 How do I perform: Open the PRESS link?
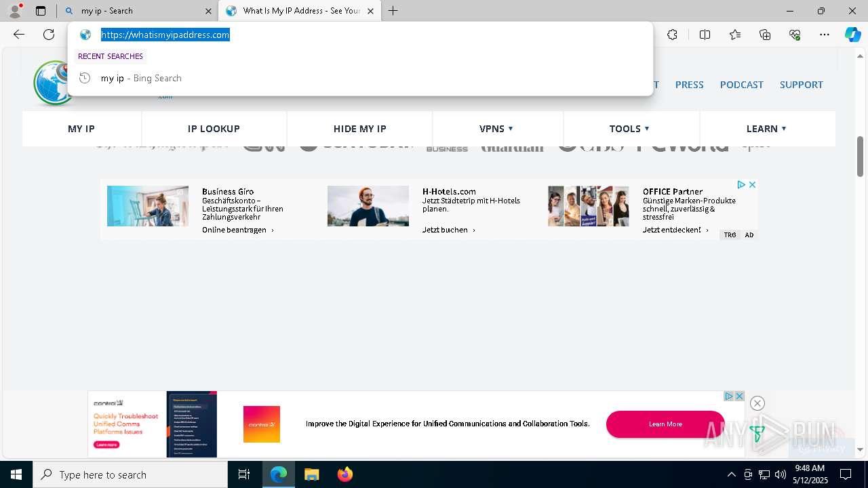click(x=689, y=85)
